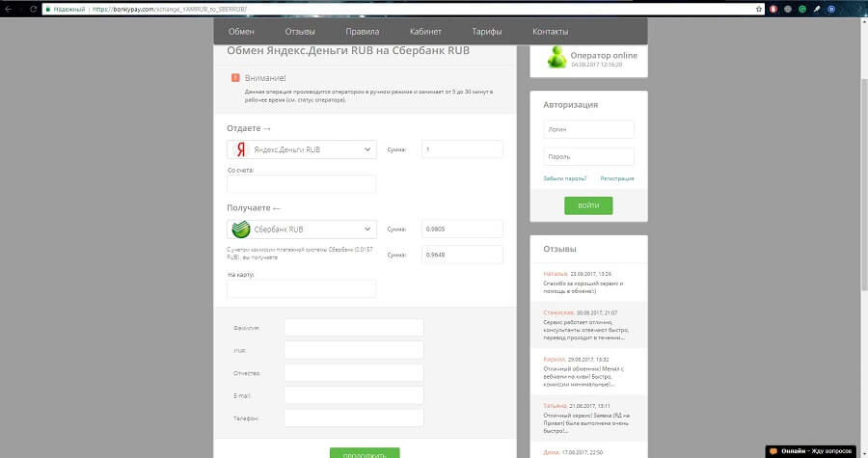868x458 pixels.
Task: Click the secure lock icon labeled Надежный
Action: tap(48, 10)
